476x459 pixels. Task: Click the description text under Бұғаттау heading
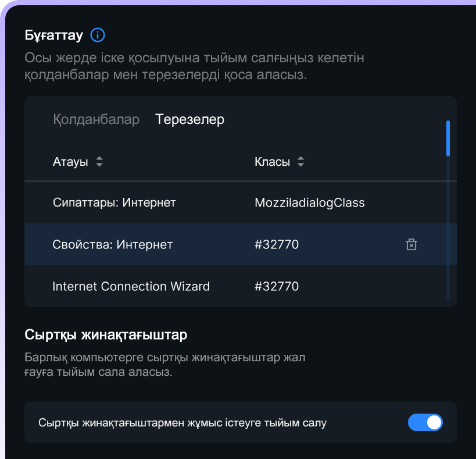(x=194, y=66)
